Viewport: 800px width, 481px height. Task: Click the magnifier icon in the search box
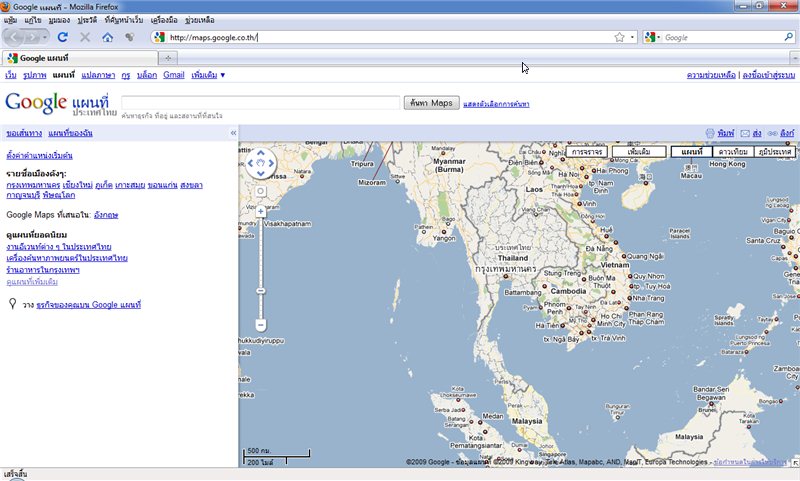point(788,37)
